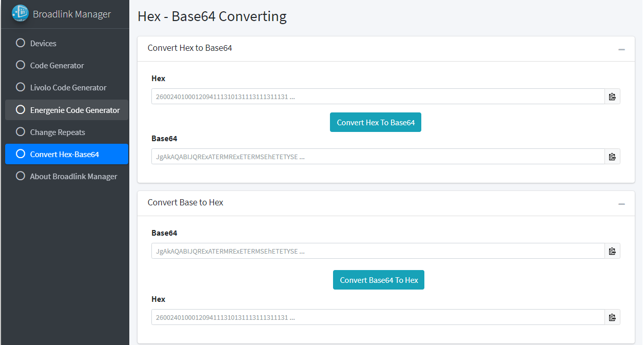Click the Convert Hex To Base64 button
The width and height of the screenshot is (644, 345).
click(376, 122)
